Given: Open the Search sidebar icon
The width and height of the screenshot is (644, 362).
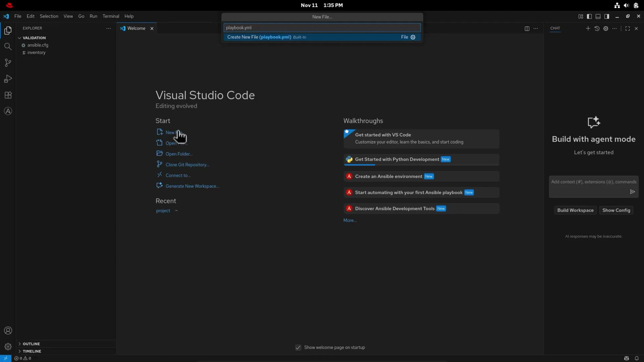Looking at the screenshot, I should tap(8, 47).
